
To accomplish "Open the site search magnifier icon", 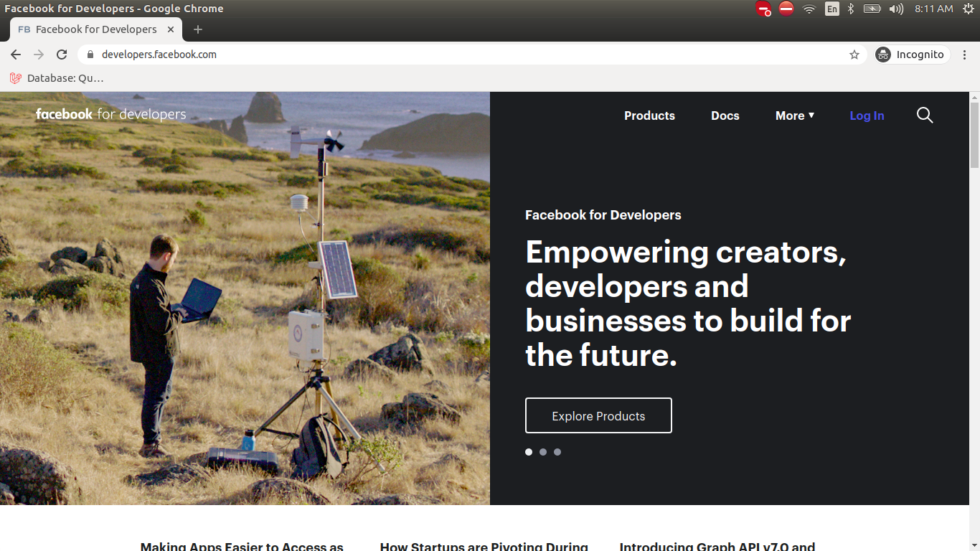I will (x=925, y=116).
